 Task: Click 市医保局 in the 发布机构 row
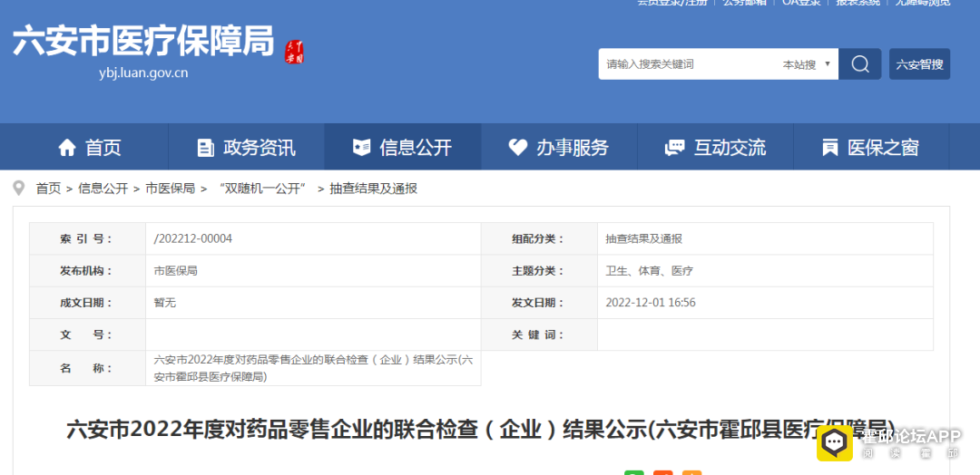point(176,271)
